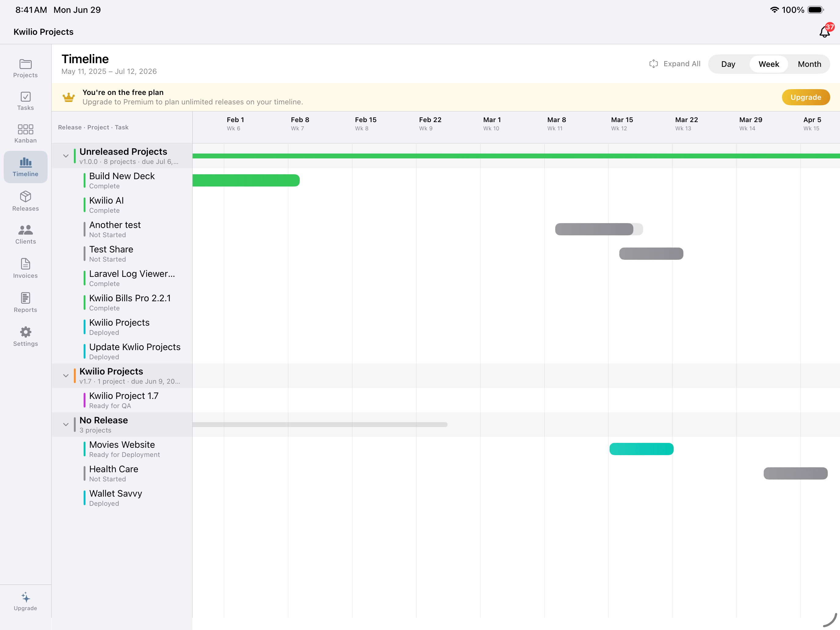Select the Health Care project row
840x630 pixels.
(x=122, y=473)
